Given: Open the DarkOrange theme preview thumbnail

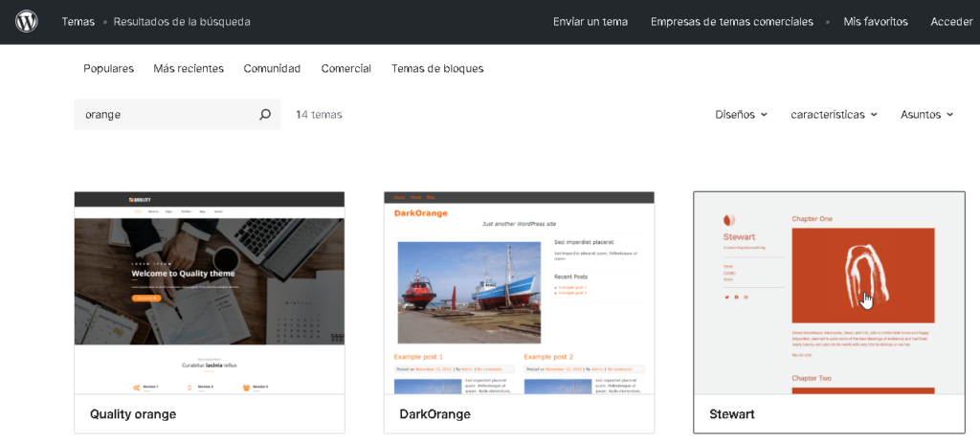Looking at the screenshot, I should 519,293.
